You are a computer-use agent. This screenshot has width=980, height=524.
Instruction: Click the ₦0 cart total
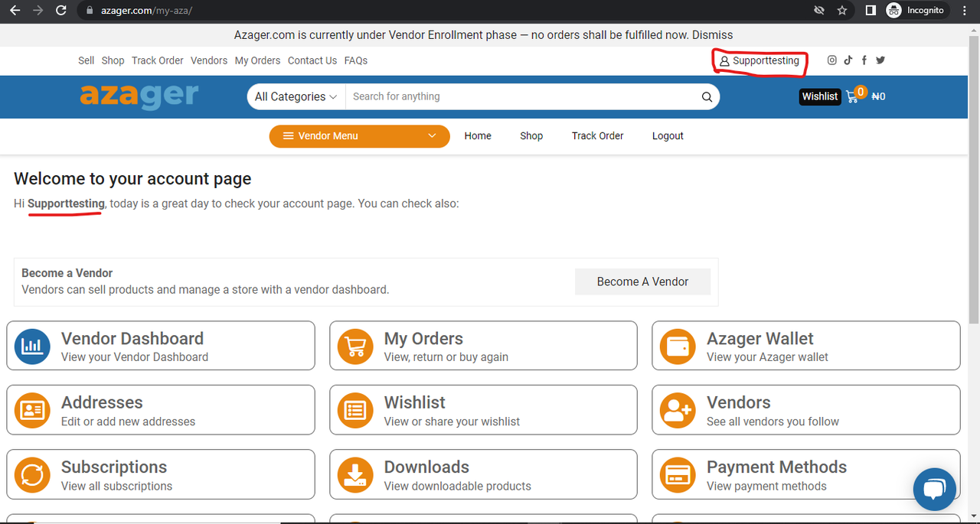point(879,96)
